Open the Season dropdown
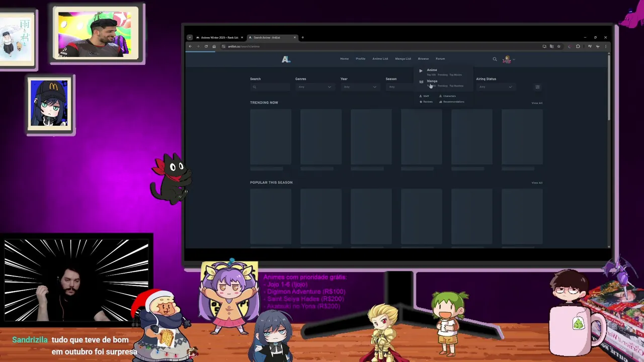The width and height of the screenshot is (644, 362). [400, 87]
